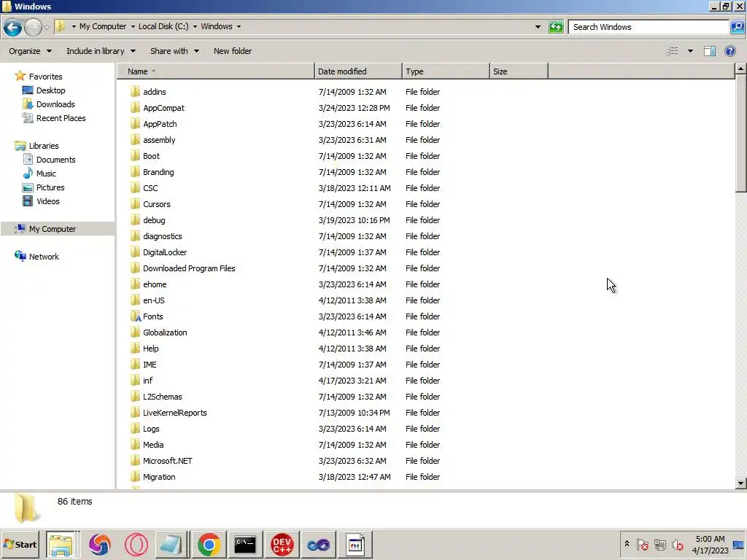Click the muted volume tray icon
Image resolution: width=747 pixels, height=560 pixels.
[x=677, y=544]
